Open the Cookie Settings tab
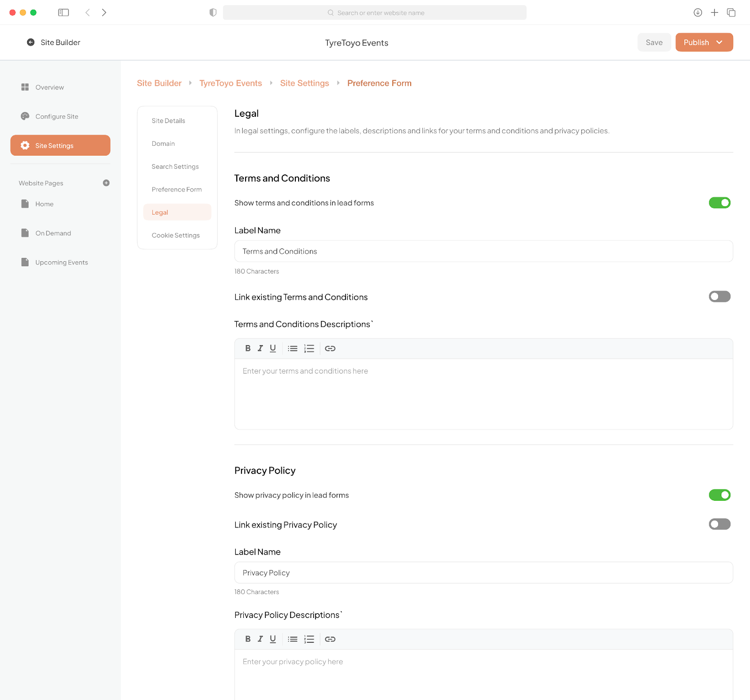 click(x=177, y=235)
